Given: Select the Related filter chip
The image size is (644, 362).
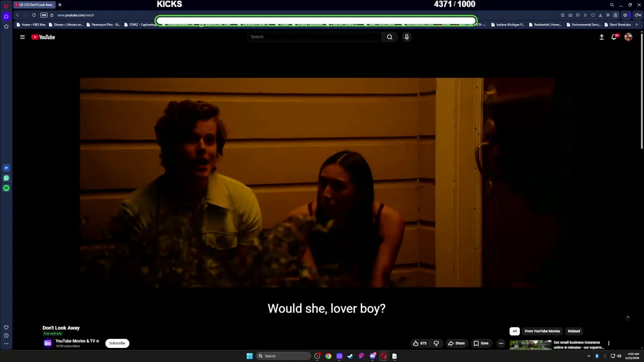Looking at the screenshot, I should (574, 331).
